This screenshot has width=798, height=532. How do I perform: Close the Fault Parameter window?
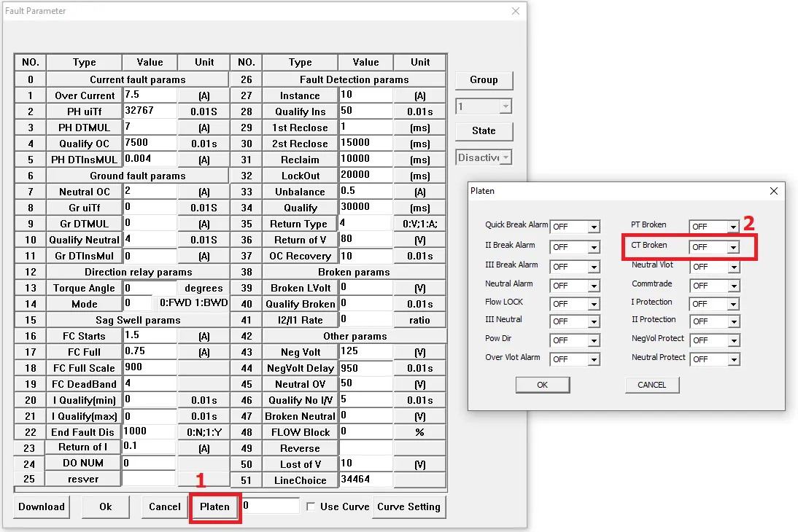516,11
